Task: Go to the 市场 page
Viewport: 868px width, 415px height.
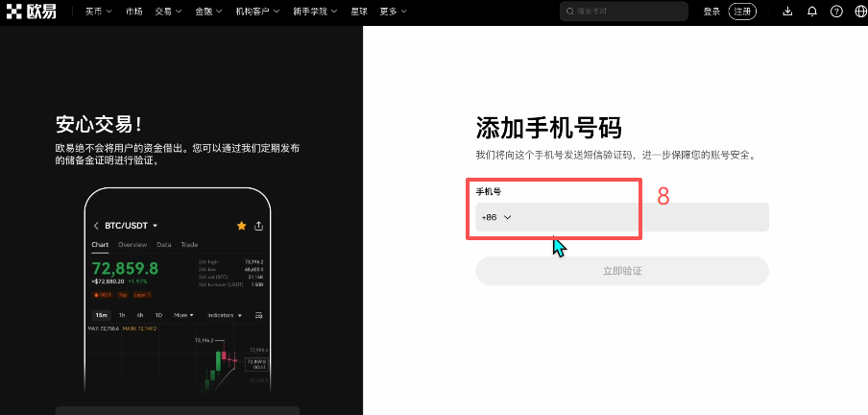Action: pos(133,12)
